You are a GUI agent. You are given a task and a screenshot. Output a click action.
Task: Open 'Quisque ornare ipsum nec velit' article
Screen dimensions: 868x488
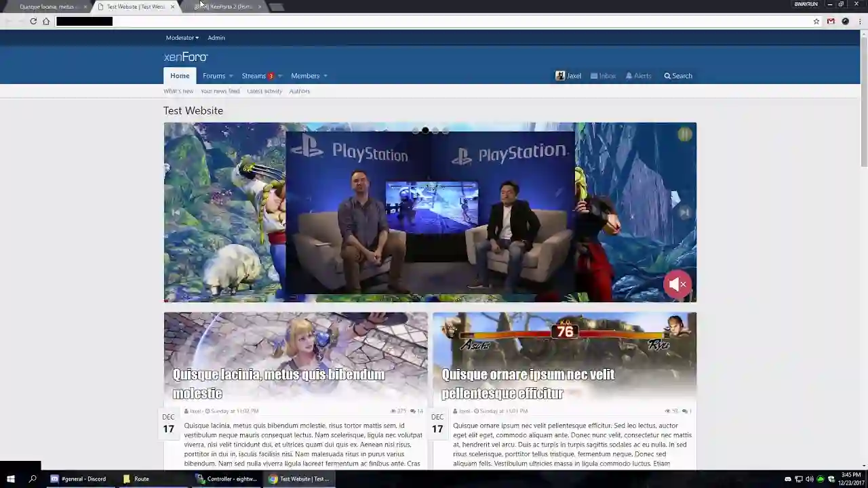(x=528, y=384)
